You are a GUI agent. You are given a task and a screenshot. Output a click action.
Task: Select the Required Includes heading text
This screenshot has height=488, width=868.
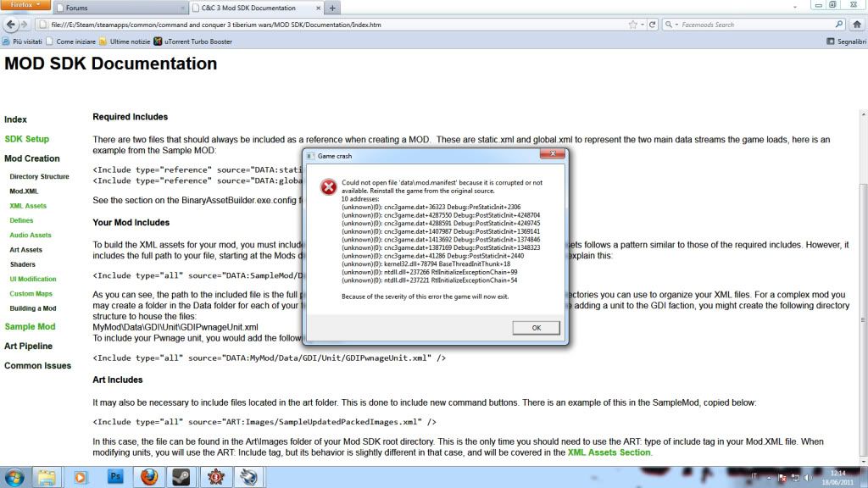tap(130, 117)
